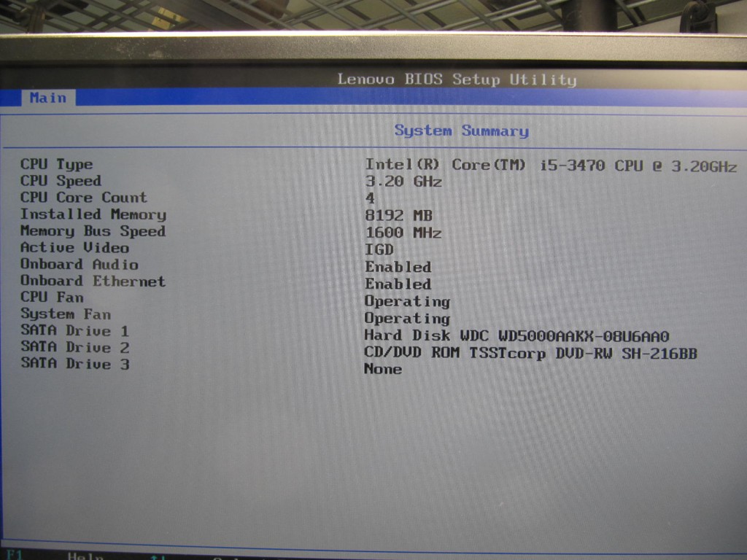Click the Intel Core i5-3470 CPU value
This screenshot has width=747, height=560.
coord(551,166)
